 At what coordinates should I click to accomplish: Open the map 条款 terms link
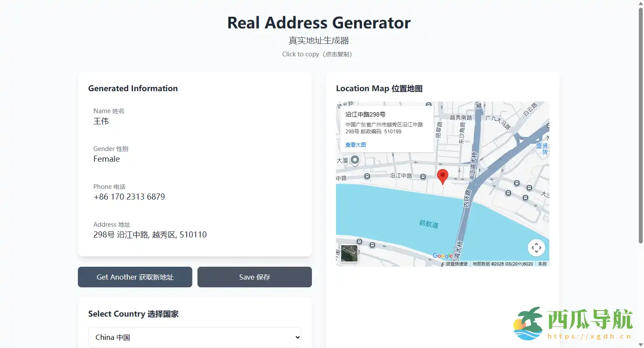542,264
